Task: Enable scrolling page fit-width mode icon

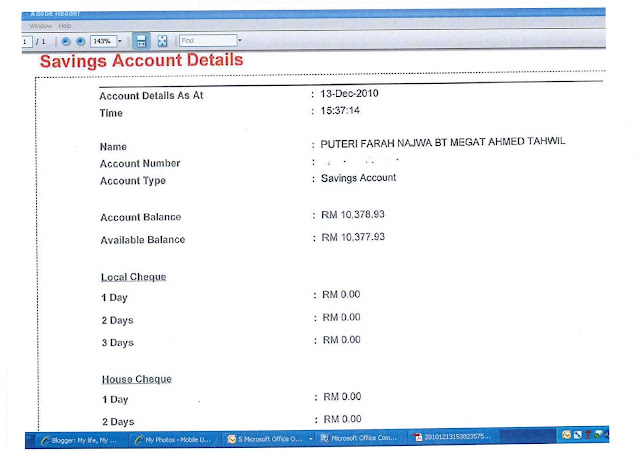Action: pyautogui.click(x=141, y=41)
